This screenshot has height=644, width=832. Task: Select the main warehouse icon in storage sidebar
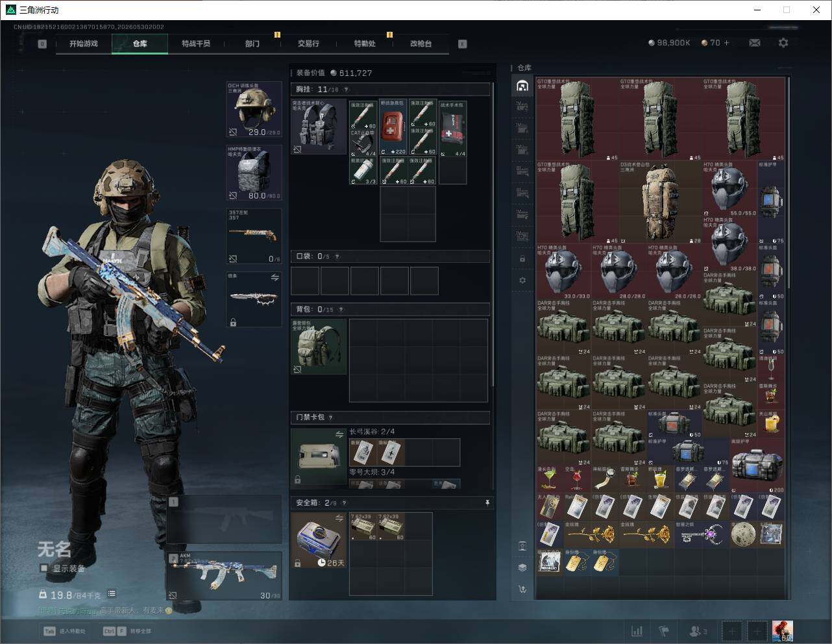click(x=522, y=86)
